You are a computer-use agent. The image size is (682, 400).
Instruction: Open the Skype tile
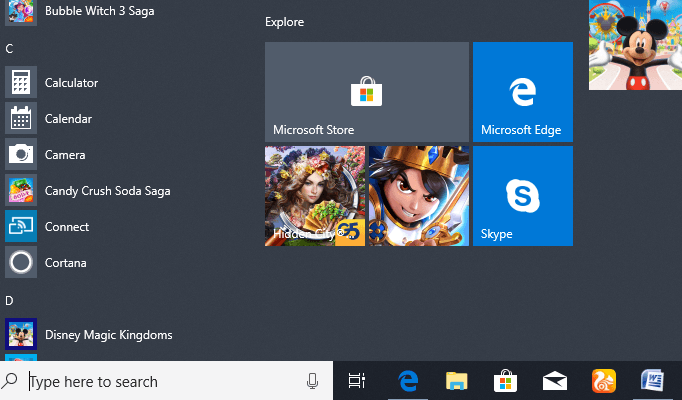point(523,196)
